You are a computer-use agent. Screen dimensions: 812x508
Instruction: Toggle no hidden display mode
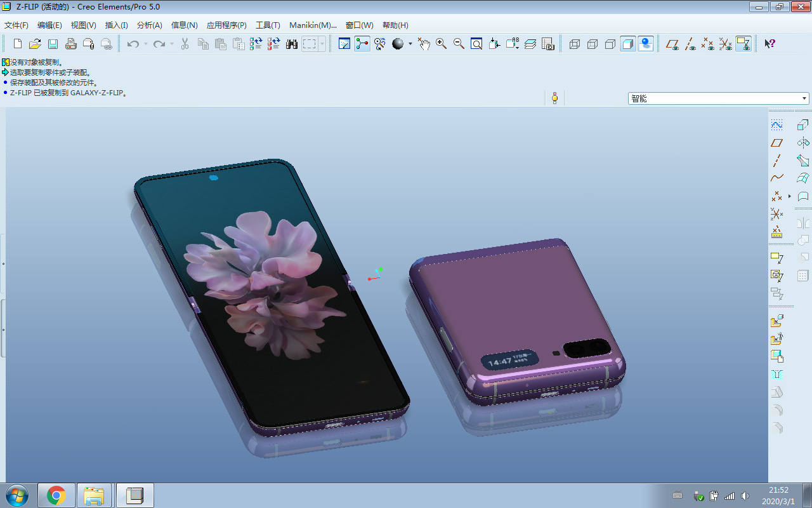[x=610, y=44]
